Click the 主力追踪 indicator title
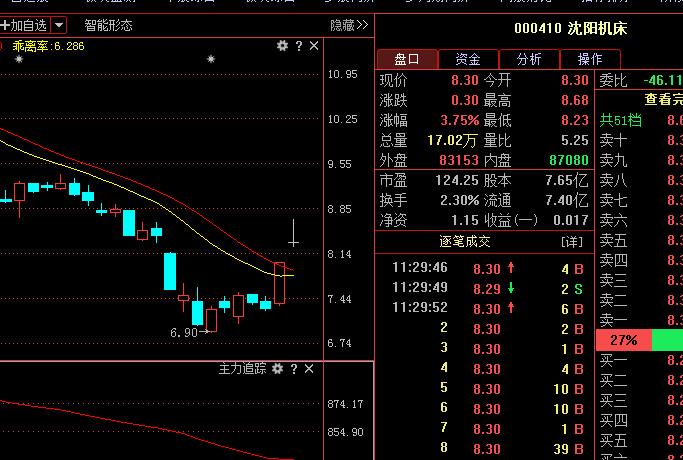 click(242, 369)
